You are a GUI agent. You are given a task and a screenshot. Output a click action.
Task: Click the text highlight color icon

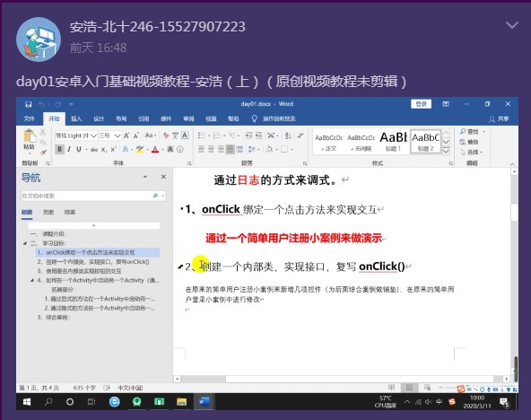140,149
